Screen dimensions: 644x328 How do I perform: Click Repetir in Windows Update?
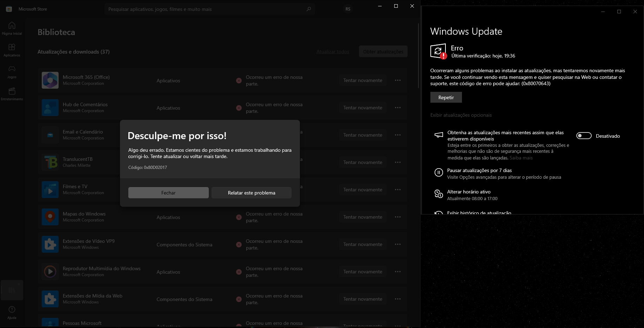[x=446, y=97]
